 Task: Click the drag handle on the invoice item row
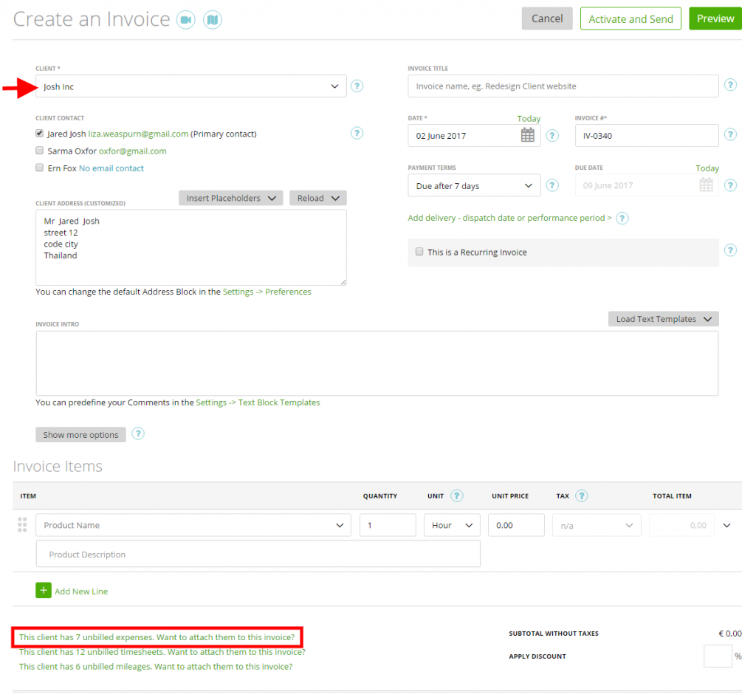(22, 525)
